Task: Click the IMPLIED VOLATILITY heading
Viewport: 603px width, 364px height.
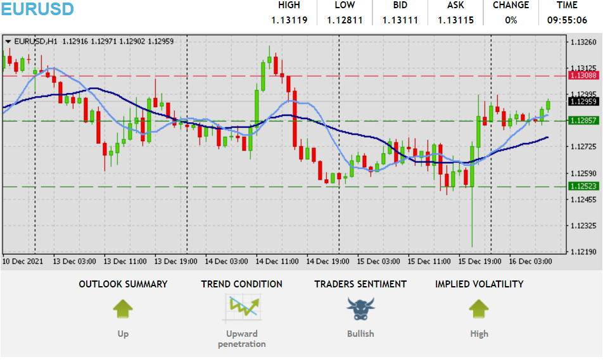Action: click(479, 284)
